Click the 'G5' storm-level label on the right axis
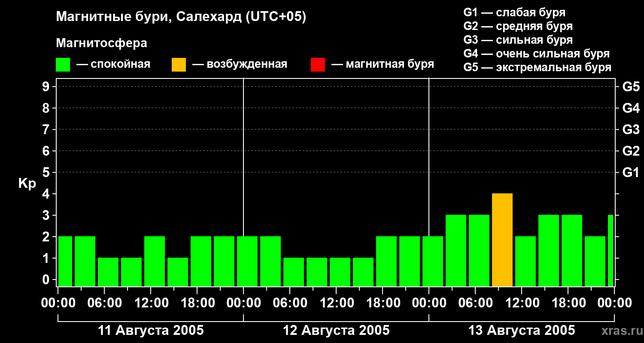 click(631, 87)
